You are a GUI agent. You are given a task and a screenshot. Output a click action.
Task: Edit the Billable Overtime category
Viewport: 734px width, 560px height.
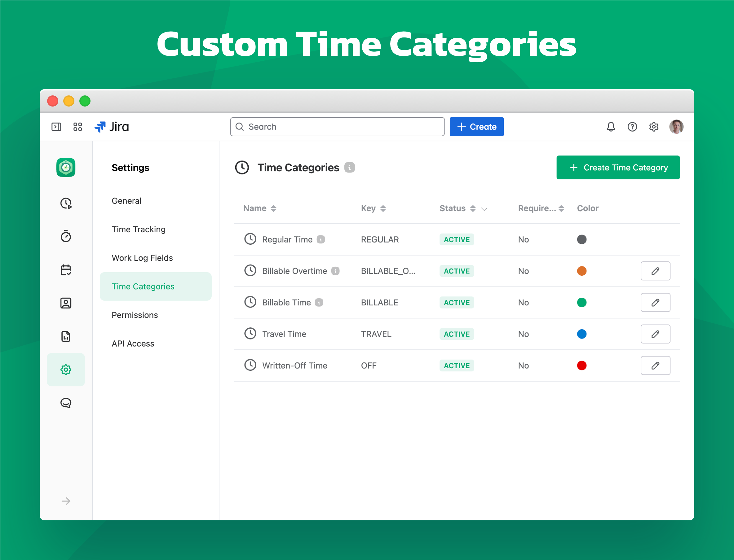pyautogui.click(x=655, y=271)
